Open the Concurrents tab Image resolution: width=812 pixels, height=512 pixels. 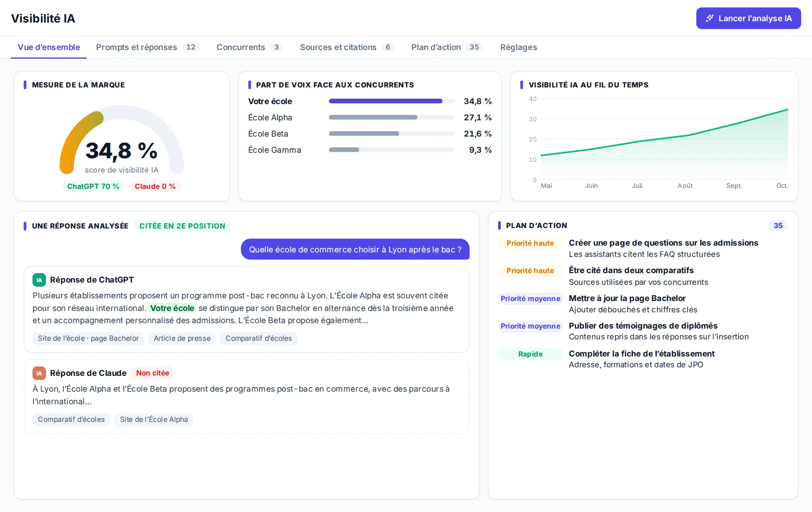click(x=249, y=47)
